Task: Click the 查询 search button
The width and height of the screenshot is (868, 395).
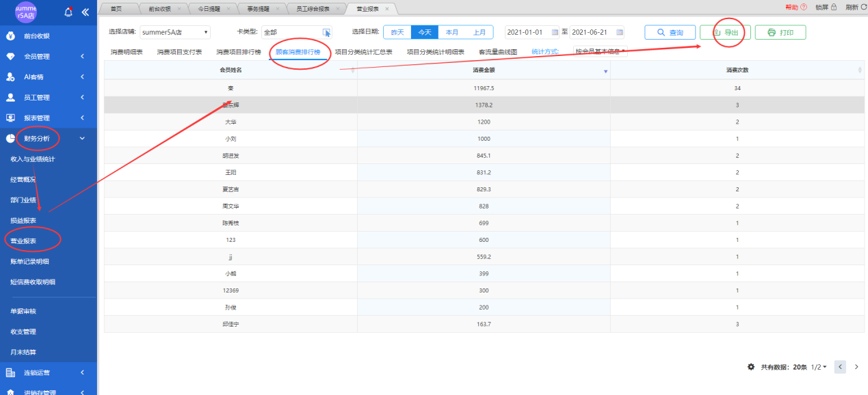Action: pyautogui.click(x=670, y=32)
